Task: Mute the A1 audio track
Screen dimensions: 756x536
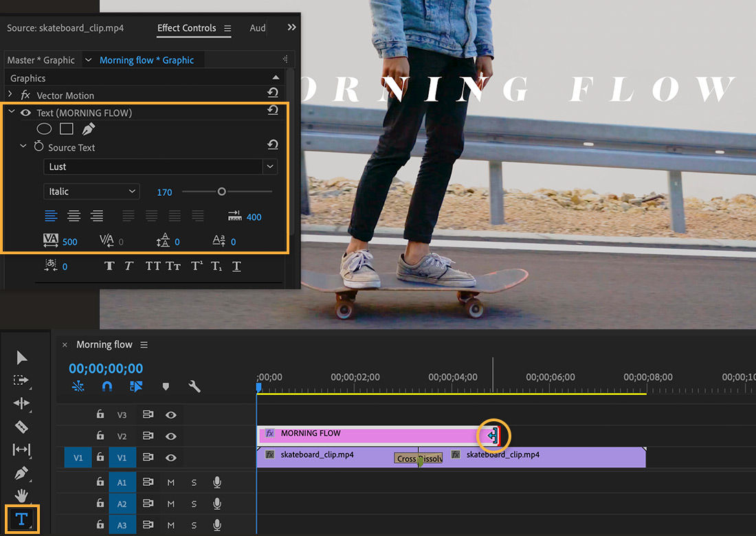Action: (x=170, y=482)
